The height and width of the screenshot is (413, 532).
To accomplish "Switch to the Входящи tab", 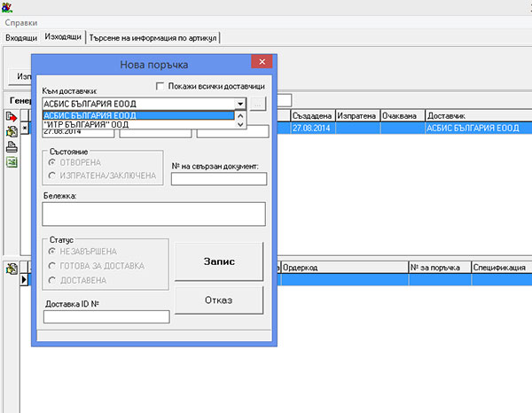I will click(20, 38).
